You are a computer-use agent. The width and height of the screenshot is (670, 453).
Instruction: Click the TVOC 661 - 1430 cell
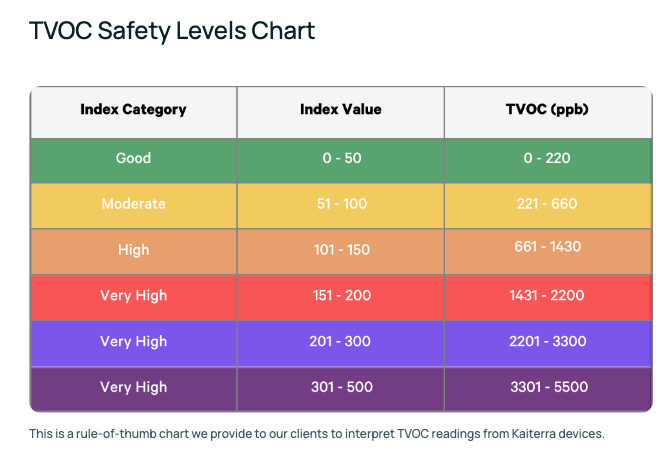tap(548, 252)
